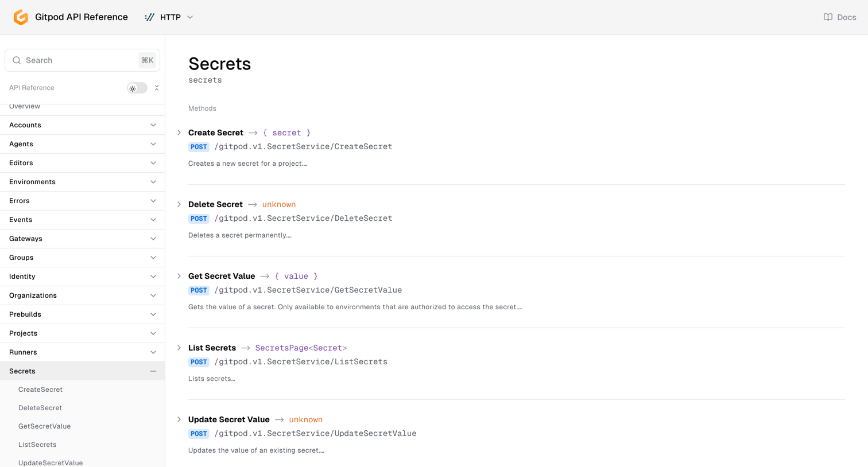This screenshot has width=868, height=467.
Task: Click the SecretsPage<Secret> return type
Action: 301,348
